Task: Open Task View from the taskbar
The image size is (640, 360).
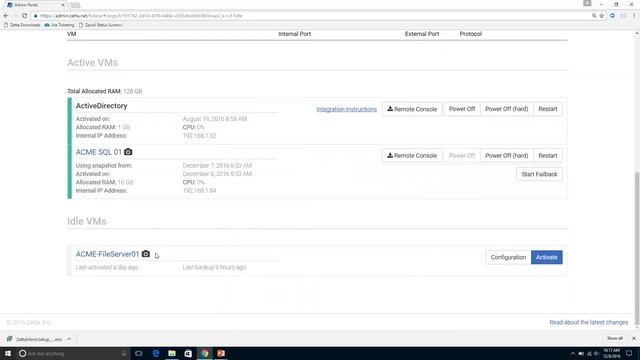Action: pos(139,353)
